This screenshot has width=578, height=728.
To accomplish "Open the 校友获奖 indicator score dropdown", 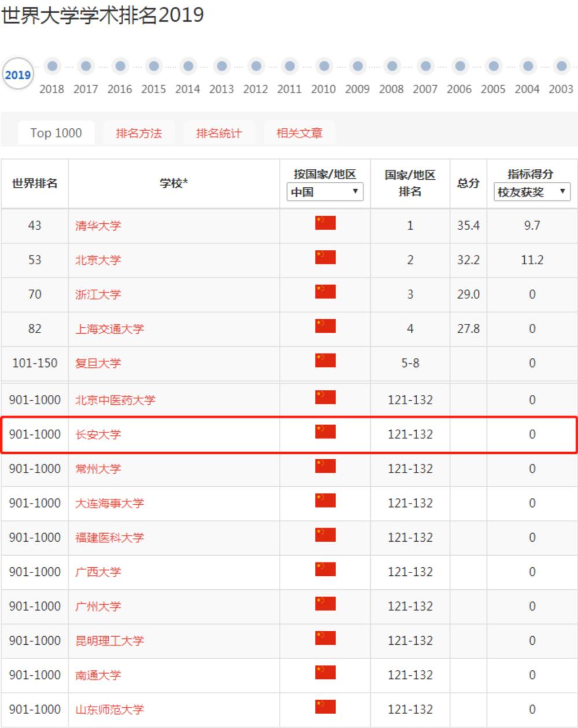I will (531, 193).
